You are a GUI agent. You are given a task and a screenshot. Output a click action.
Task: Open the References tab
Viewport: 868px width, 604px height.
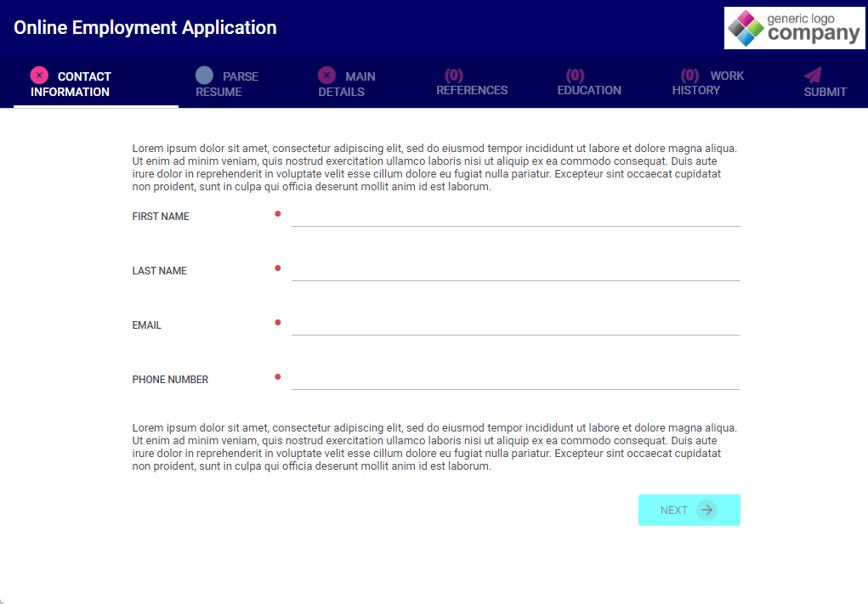(x=472, y=83)
